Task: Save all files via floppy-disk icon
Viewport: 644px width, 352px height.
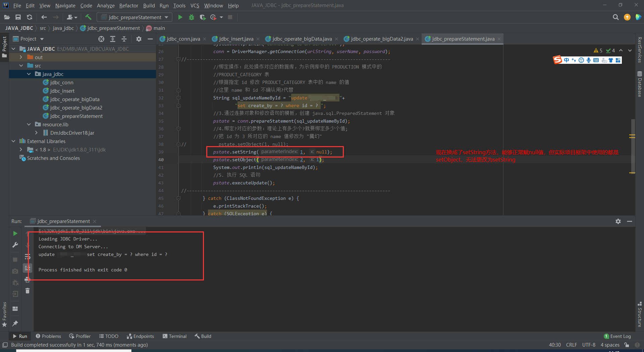Action: tap(18, 17)
